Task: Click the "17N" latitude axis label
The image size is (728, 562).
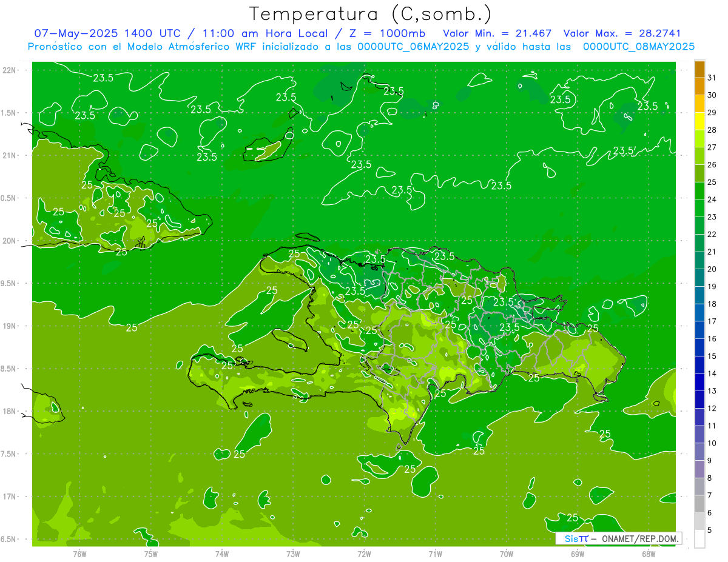Action: tap(10, 497)
